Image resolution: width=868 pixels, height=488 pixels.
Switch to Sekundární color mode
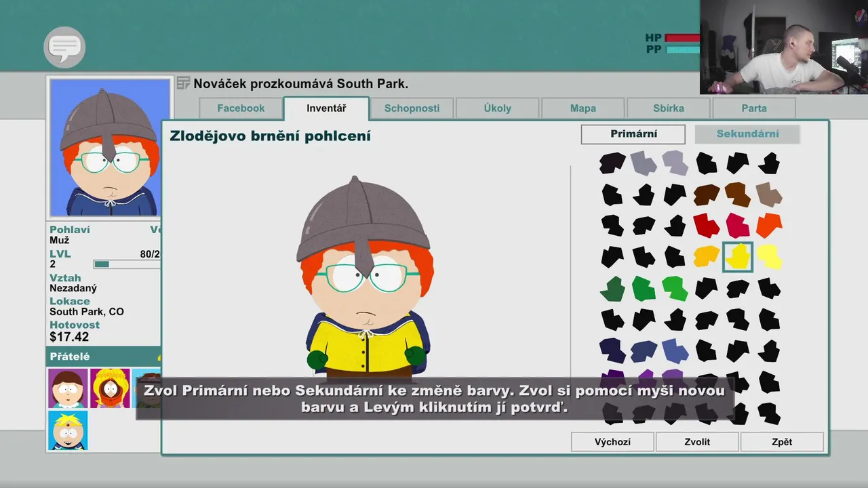(x=747, y=134)
